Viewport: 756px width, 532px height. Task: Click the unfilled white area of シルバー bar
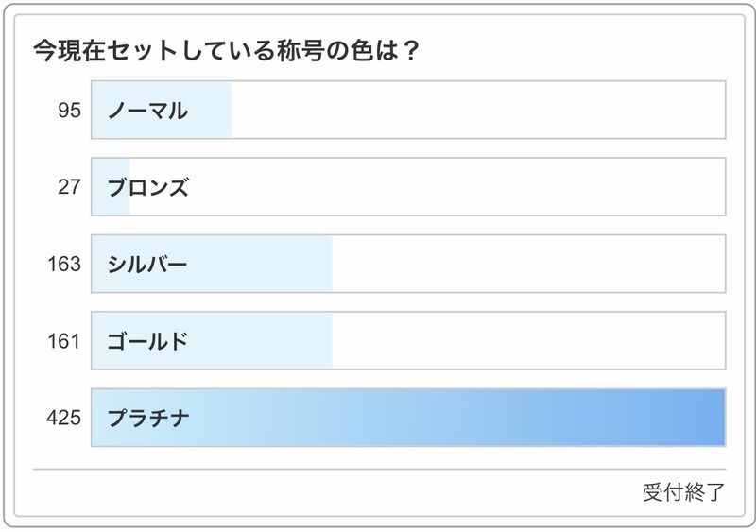[x=529, y=264]
